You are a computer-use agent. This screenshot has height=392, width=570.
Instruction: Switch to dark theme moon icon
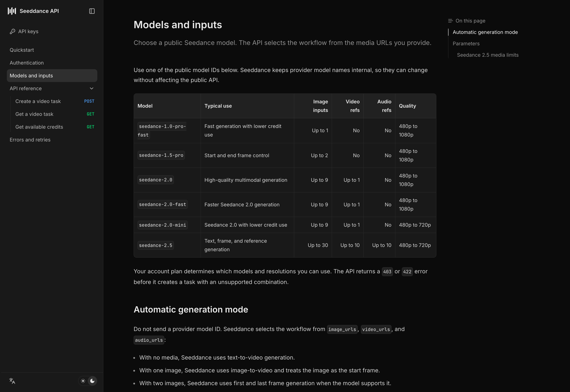point(92,381)
